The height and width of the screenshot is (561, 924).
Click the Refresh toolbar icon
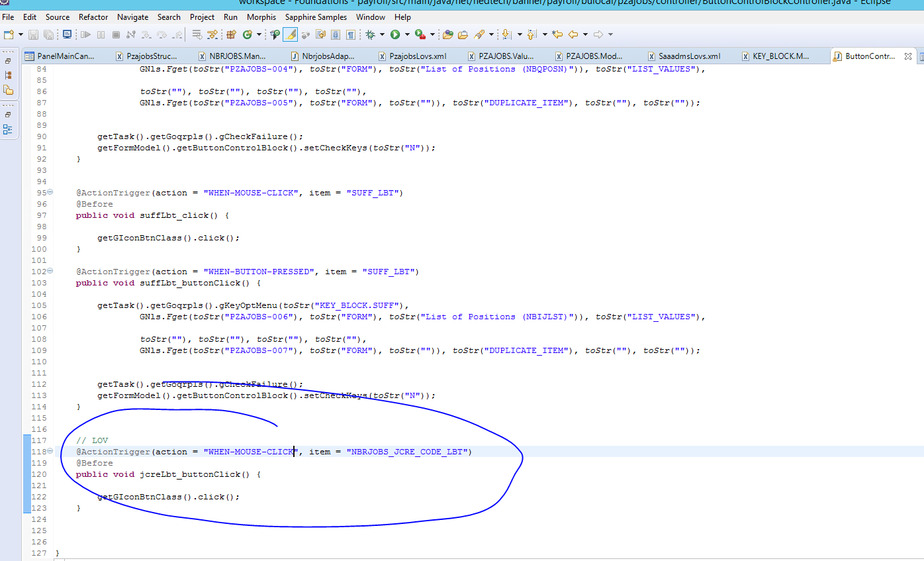coord(248,33)
